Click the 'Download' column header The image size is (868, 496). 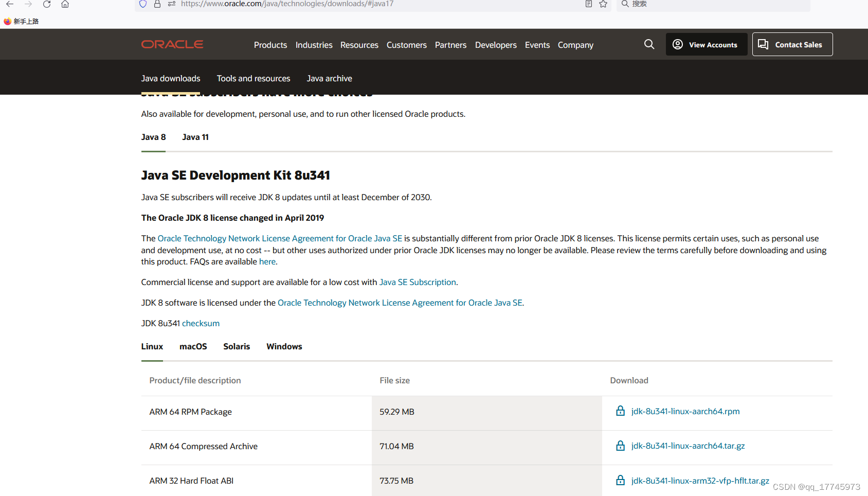629,380
